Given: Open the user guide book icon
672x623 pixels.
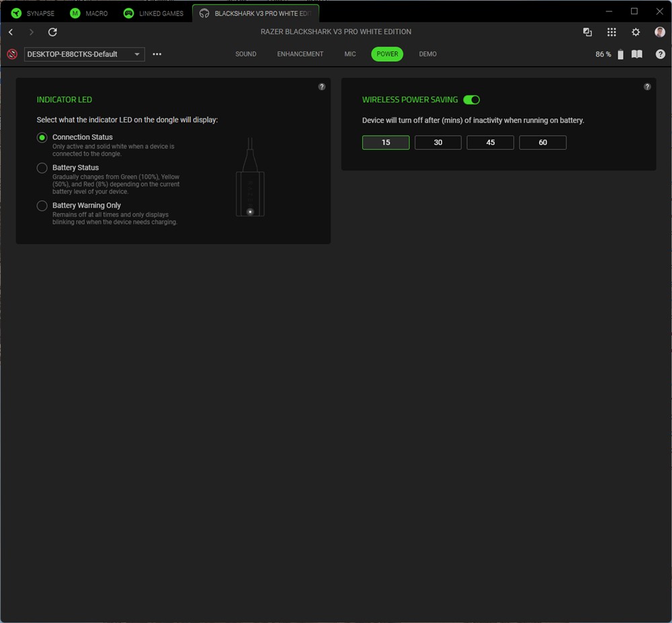Looking at the screenshot, I should [636, 54].
